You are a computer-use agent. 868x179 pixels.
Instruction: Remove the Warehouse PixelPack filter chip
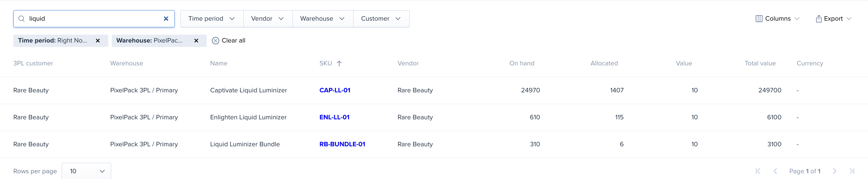196,41
